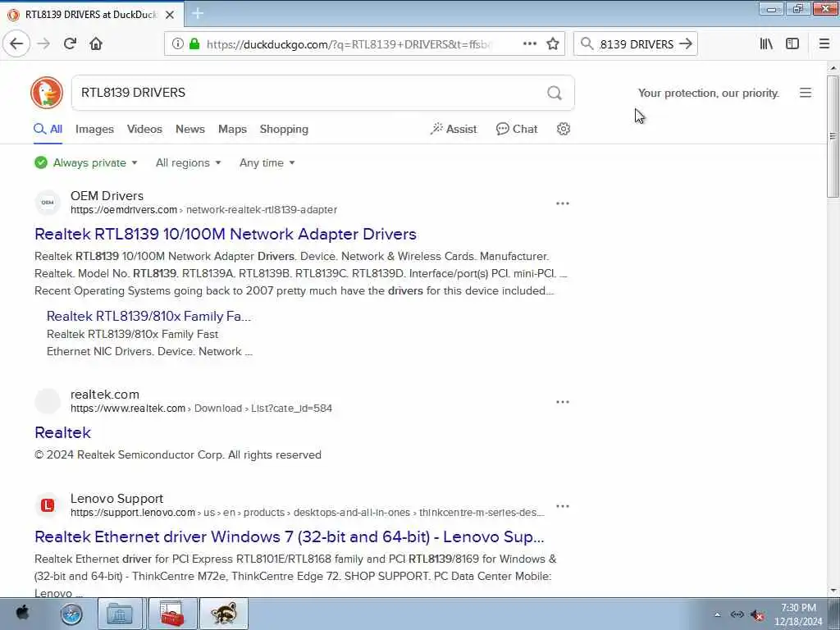This screenshot has height=630, width=840.
Task: Open Realtek RTL8139 10/100M Network Adapter Drivers link
Action: (x=226, y=234)
